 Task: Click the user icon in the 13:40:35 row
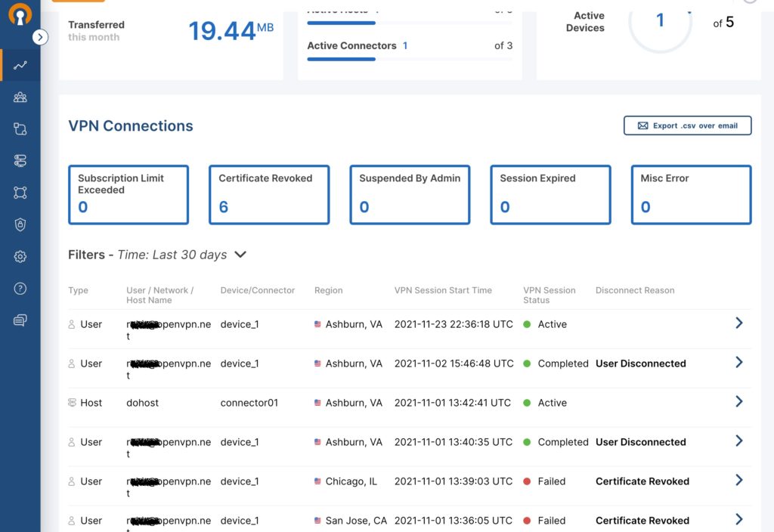(x=72, y=442)
